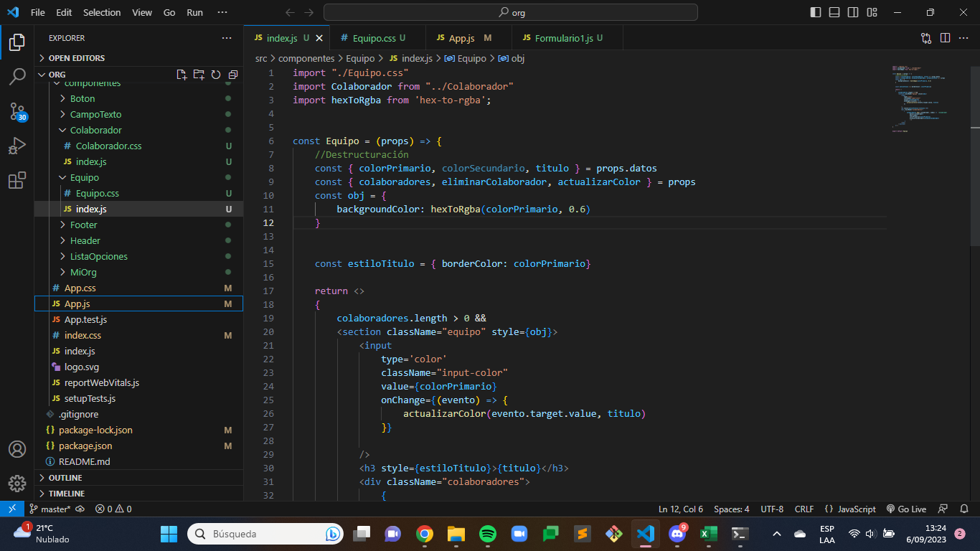Go back using the navigation arrow
This screenshot has height=551, width=980.
coord(290,12)
